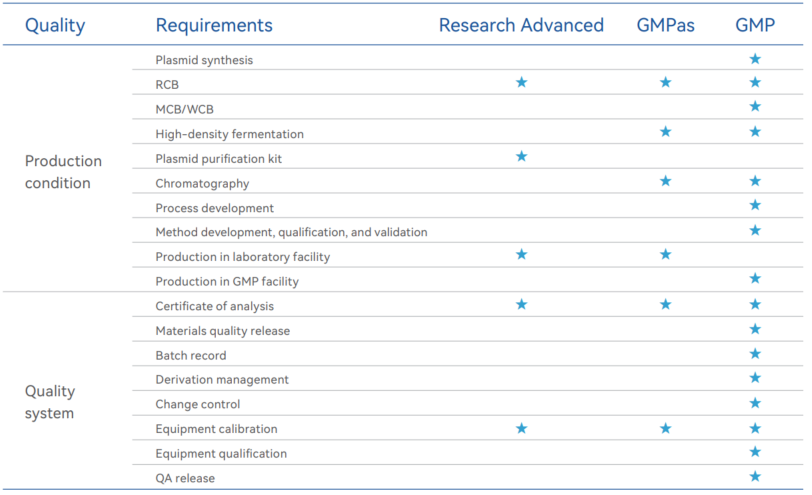The height and width of the screenshot is (495, 812).
Task: Click the Method development, qualification, and validation row
Action: click(467, 230)
